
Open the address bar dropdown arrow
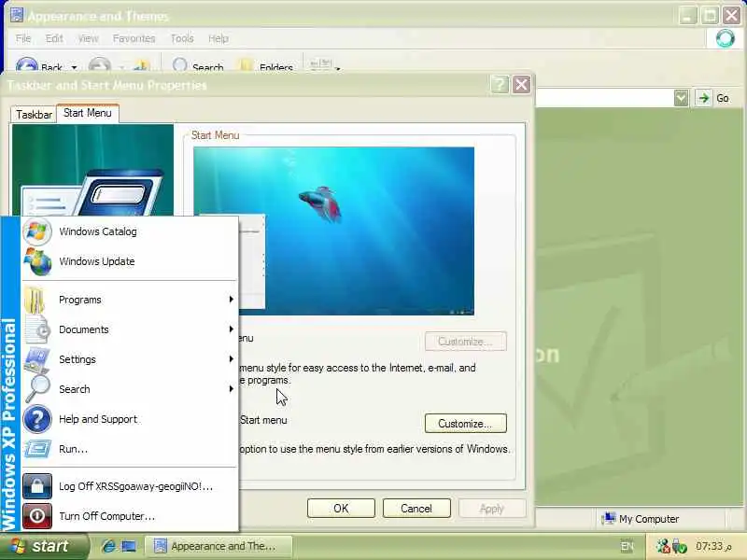[682, 99]
